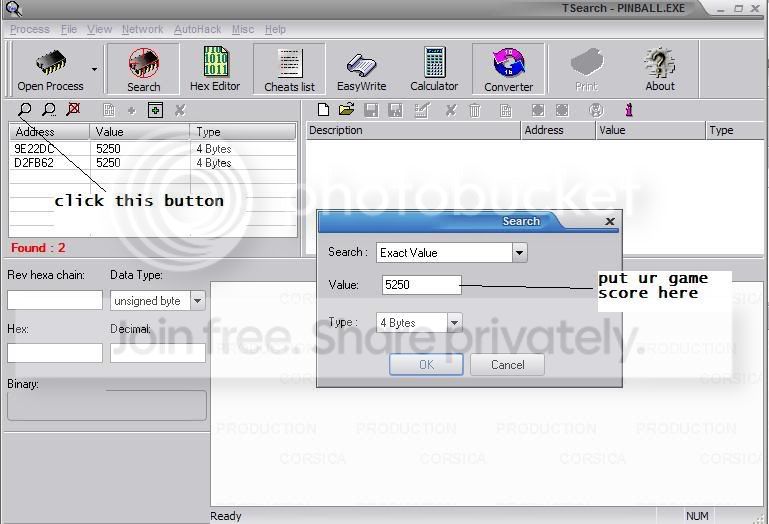This screenshot has width=769, height=524.
Task: Click the Value column header in cheat list
Action: pos(650,130)
